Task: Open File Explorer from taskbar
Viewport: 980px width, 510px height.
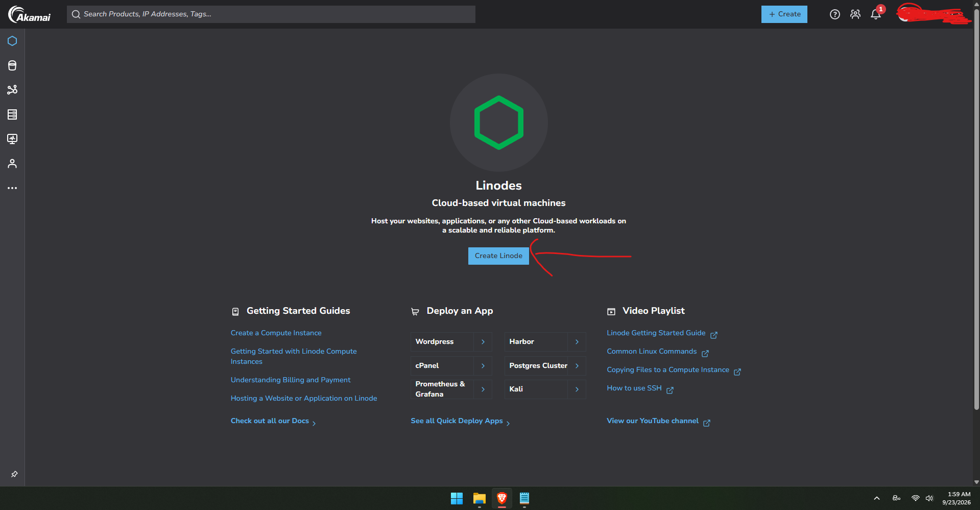Action: (479, 498)
